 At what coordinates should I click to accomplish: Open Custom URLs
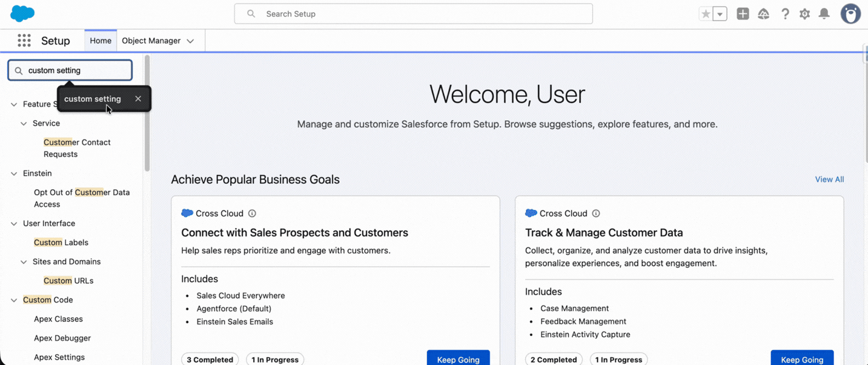[68, 281]
